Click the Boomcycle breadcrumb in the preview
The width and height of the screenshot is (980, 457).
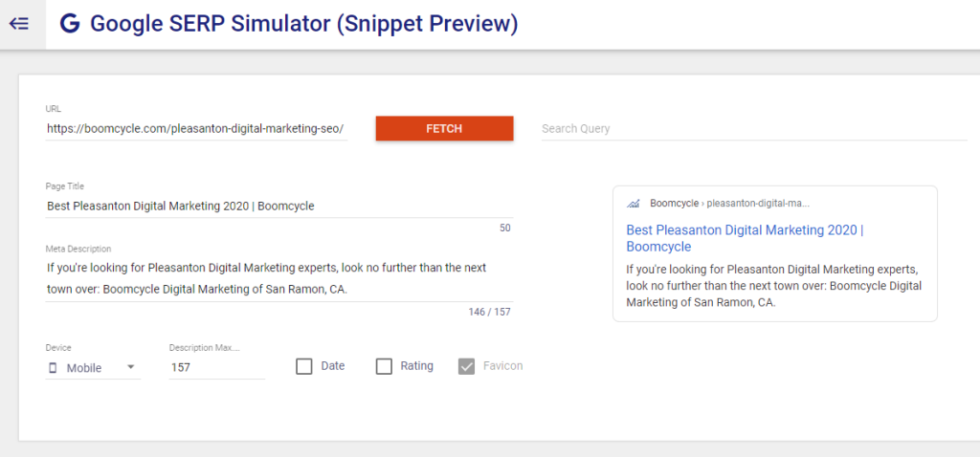coord(674,203)
